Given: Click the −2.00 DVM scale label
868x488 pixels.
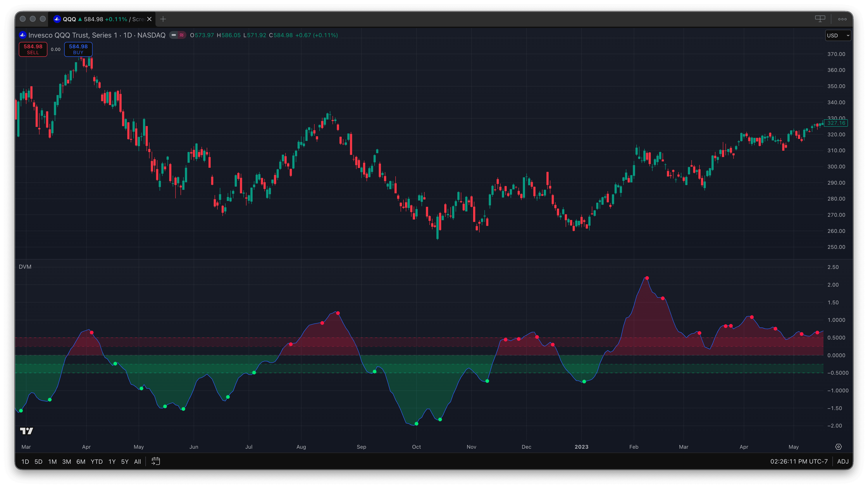Looking at the screenshot, I should (835, 426).
